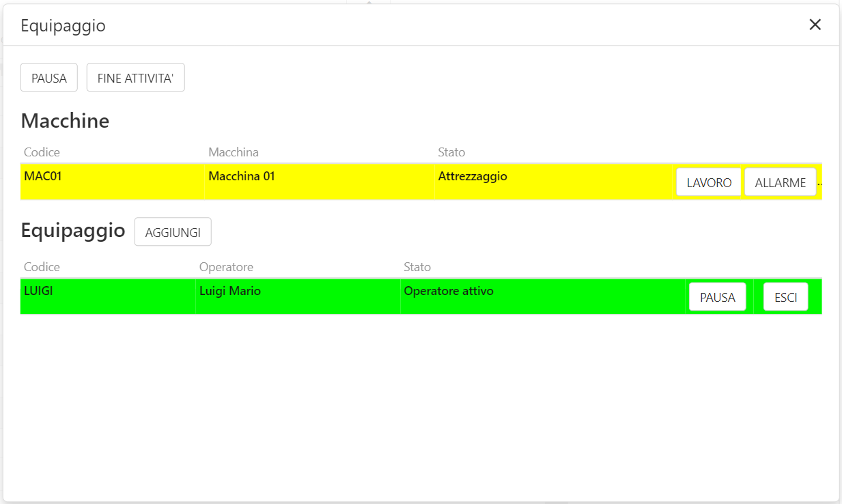
Task: Pause operator Luigi Mario
Action: click(717, 297)
